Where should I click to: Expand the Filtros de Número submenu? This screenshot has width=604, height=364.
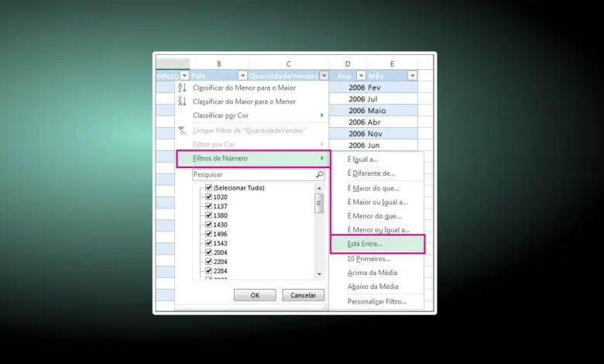tap(253, 158)
